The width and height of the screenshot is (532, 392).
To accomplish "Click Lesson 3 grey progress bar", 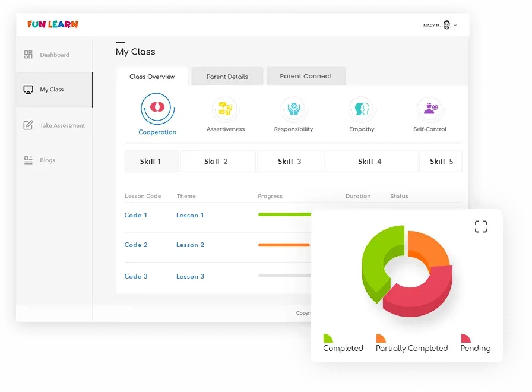I will [284, 276].
